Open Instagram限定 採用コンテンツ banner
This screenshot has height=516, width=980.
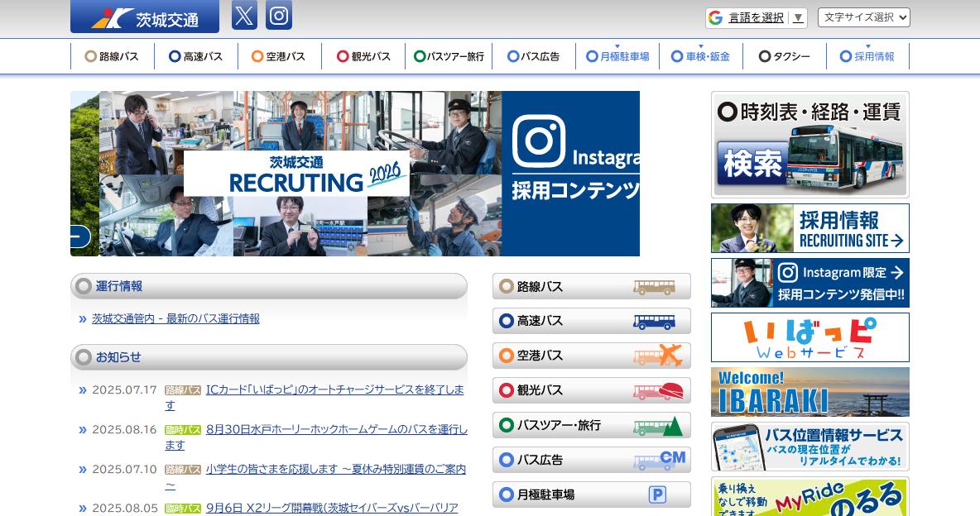coord(810,283)
